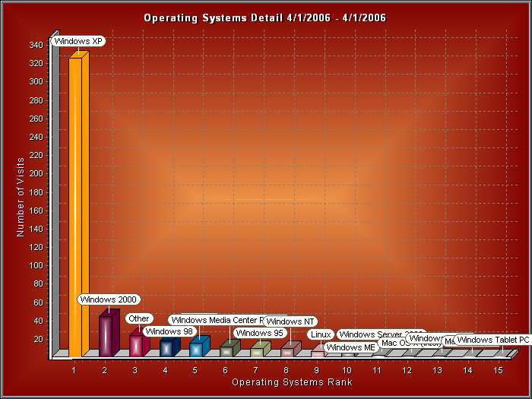
Task: Select the 'Mac OS X' bar label
Action: pos(395,343)
